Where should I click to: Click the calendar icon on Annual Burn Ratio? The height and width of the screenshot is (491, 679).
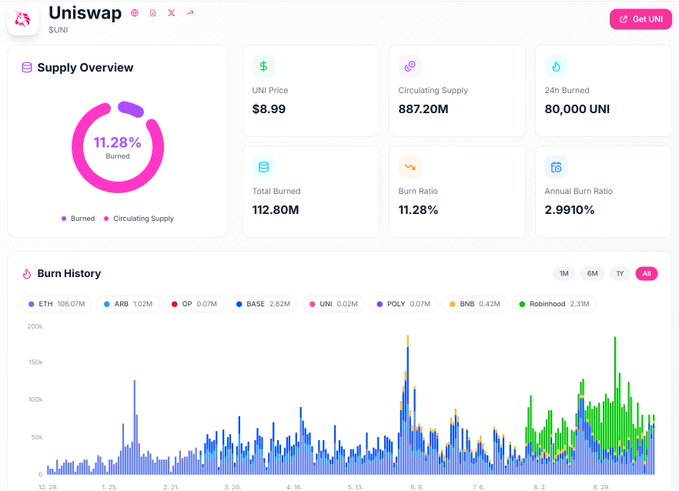[556, 167]
